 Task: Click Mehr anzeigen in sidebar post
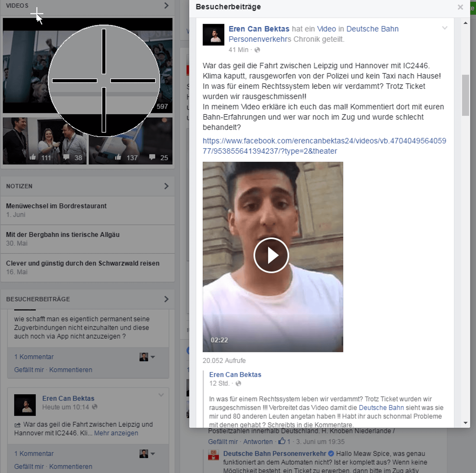click(116, 433)
